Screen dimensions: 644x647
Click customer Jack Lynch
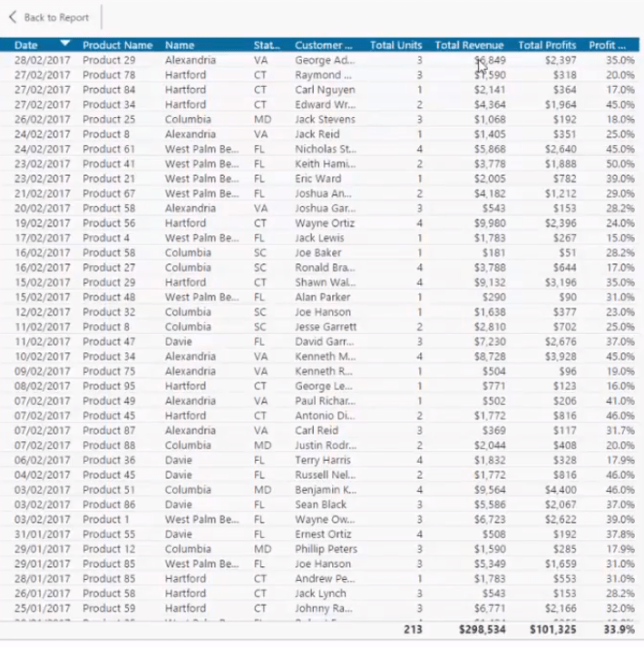(x=320, y=593)
